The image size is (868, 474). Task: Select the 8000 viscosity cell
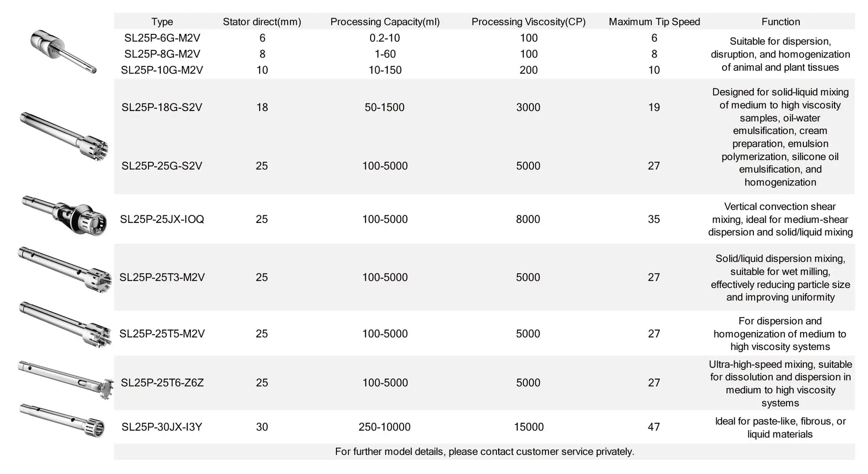coord(528,219)
